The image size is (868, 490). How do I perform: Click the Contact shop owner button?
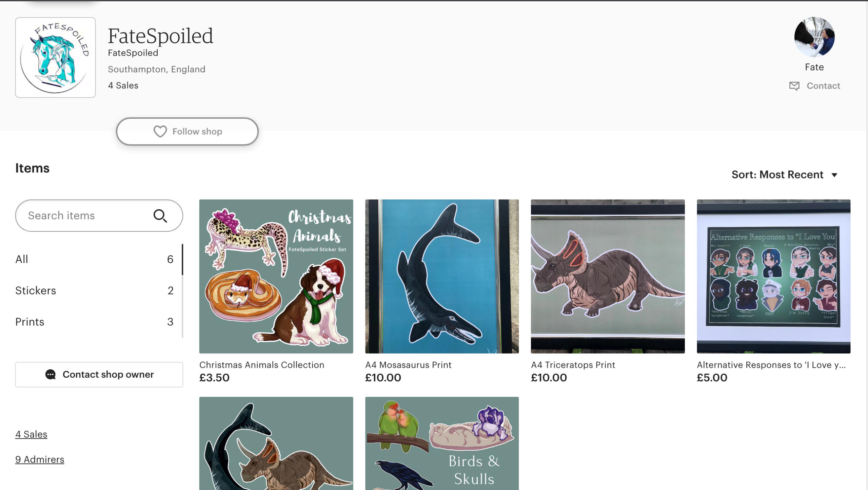99,374
